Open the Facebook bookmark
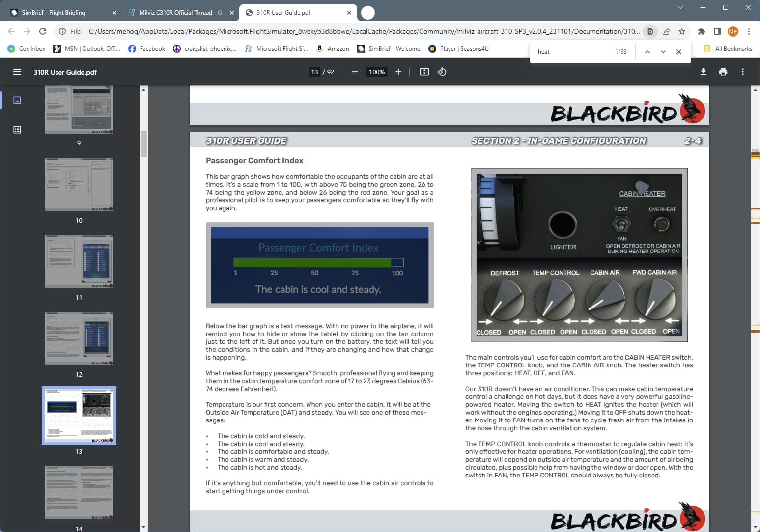Image resolution: width=760 pixels, height=532 pixels. pos(146,49)
